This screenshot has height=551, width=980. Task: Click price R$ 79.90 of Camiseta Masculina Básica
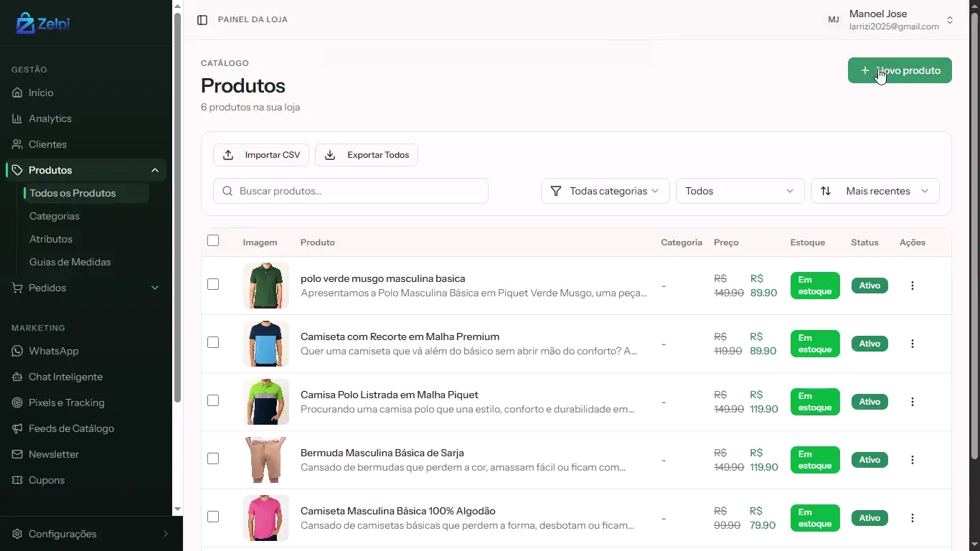point(762,518)
